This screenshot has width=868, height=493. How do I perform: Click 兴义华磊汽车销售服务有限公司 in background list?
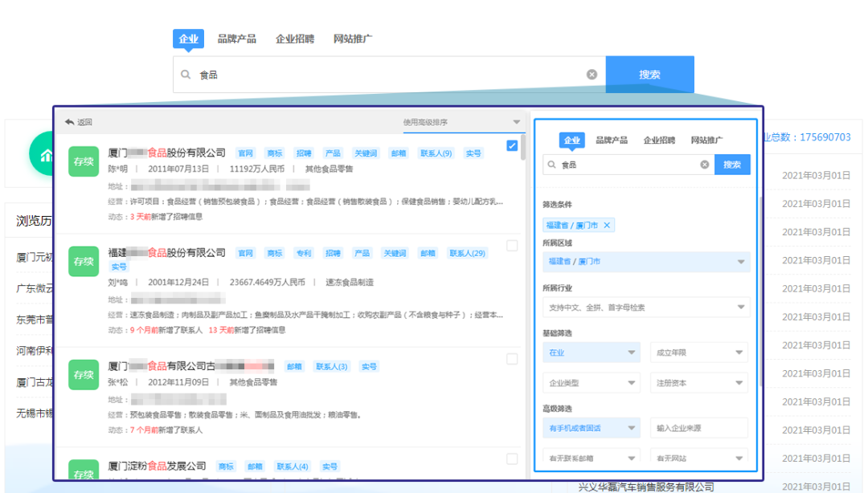pyautogui.click(x=646, y=487)
